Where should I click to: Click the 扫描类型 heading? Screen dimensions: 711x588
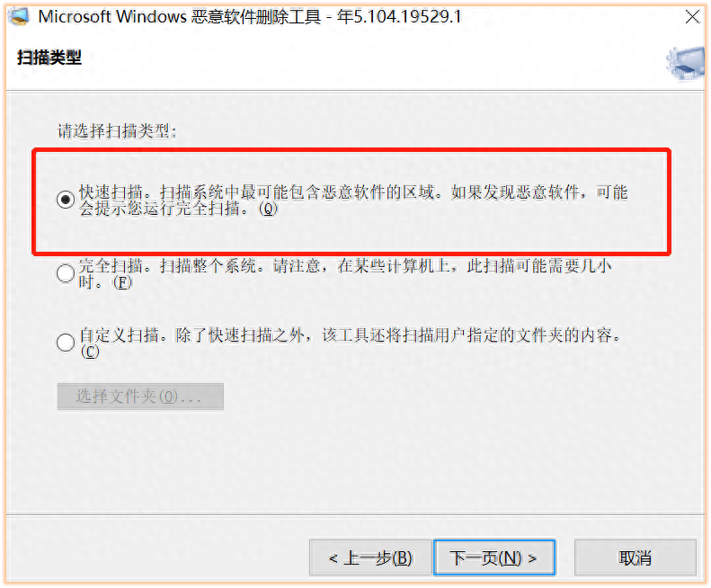point(49,58)
